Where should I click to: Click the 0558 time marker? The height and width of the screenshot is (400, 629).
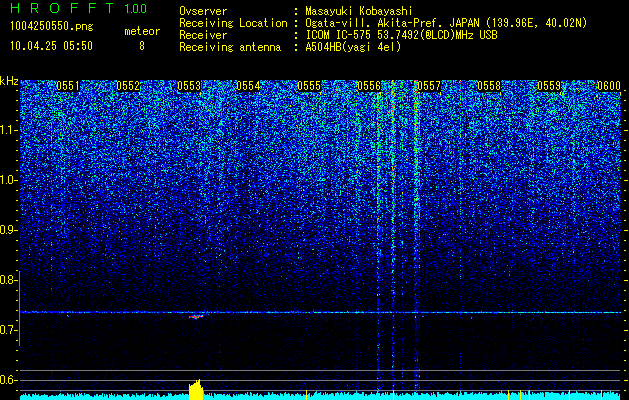click(x=489, y=86)
